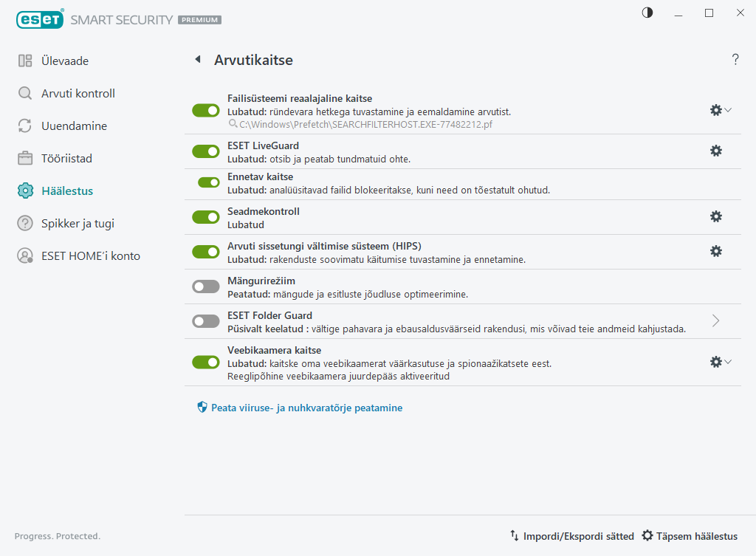This screenshot has width=756, height=556.
Task: Disable Failisüsteemi reaalajaline kaitse toggle
Action: (206, 110)
